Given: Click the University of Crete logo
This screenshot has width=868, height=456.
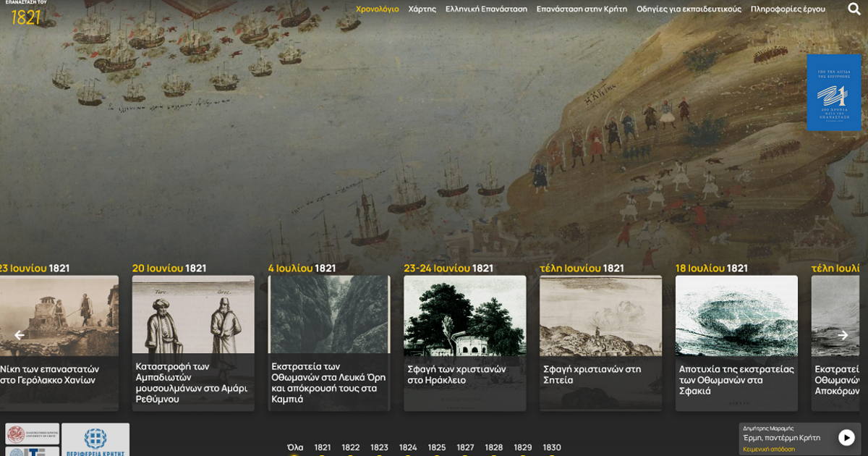Looking at the screenshot, I should pyautogui.click(x=32, y=434).
